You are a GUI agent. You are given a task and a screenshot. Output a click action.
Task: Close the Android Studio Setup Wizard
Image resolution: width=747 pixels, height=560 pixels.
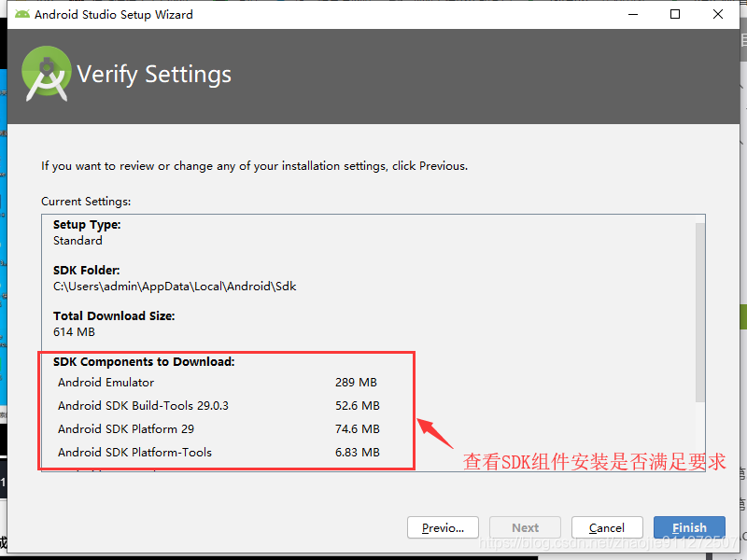coord(718,14)
